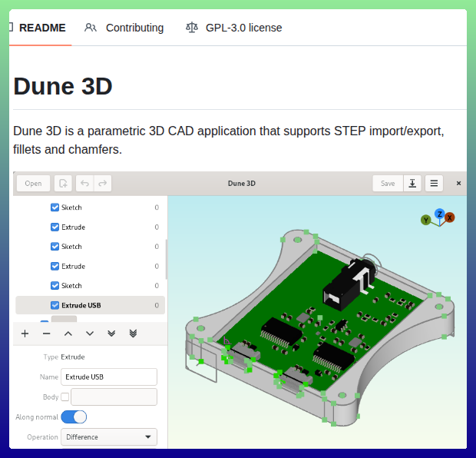Click the Dune 3D heading
The height and width of the screenshot is (458, 476).
pos(63,86)
